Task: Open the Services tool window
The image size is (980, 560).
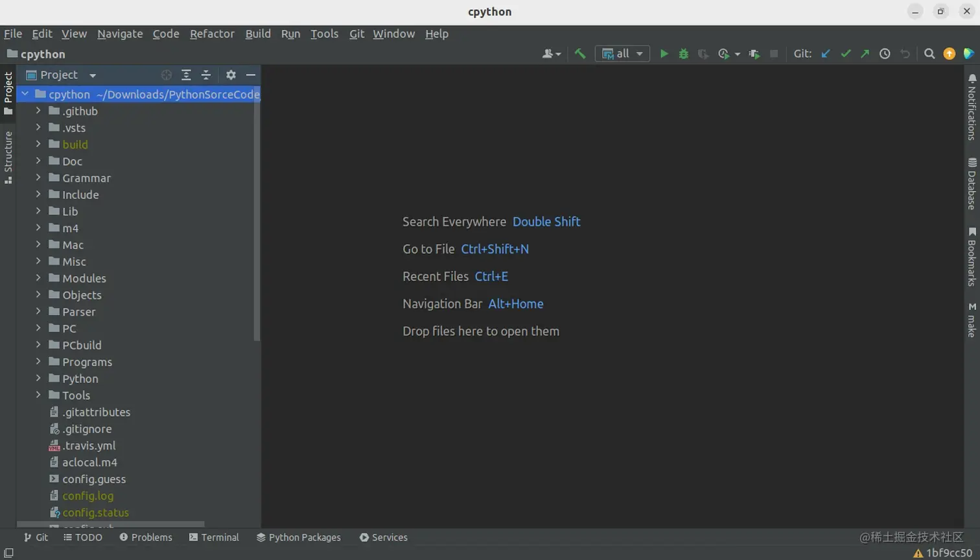Action: click(384, 537)
